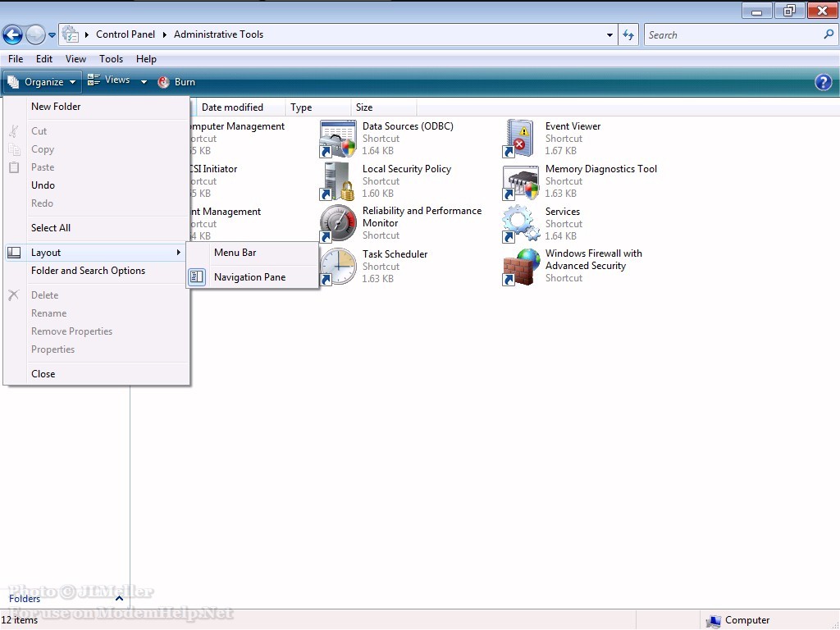Open the Edit menu
This screenshot has width=840, height=630.
[44, 59]
